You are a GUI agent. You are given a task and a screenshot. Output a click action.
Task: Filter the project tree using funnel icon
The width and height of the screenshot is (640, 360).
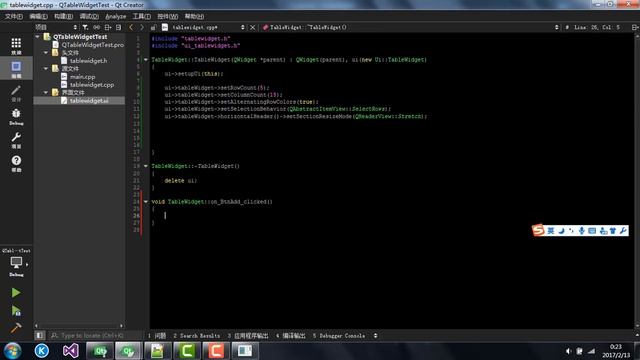(x=85, y=27)
